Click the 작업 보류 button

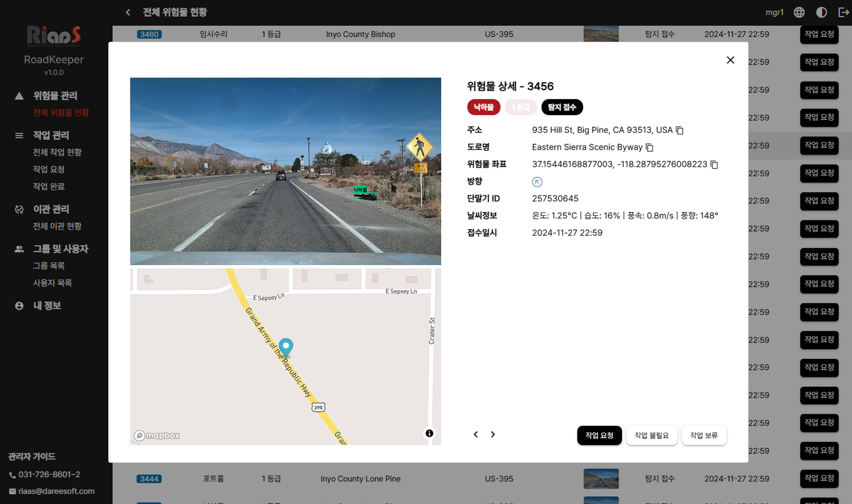click(x=704, y=435)
